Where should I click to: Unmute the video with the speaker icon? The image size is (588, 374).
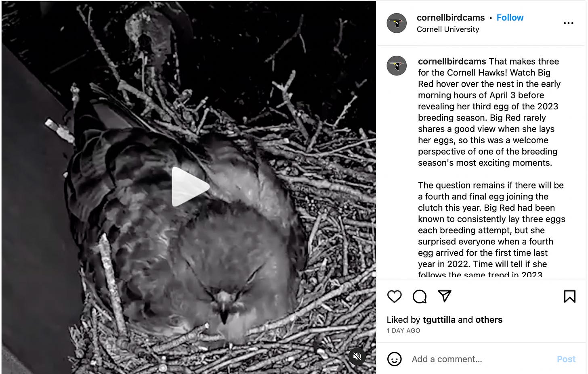[357, 356]
